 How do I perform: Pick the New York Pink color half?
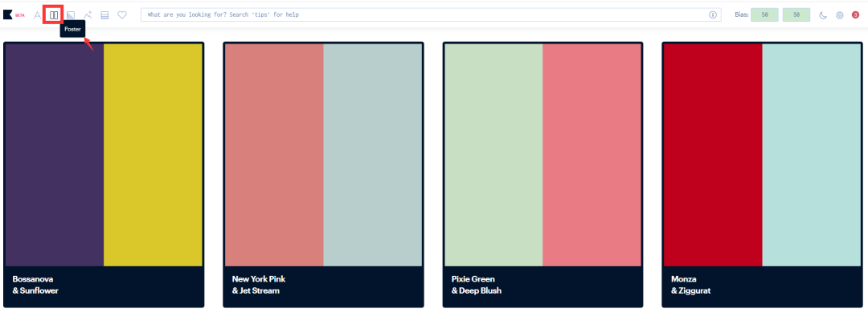(x=274, y=154)
